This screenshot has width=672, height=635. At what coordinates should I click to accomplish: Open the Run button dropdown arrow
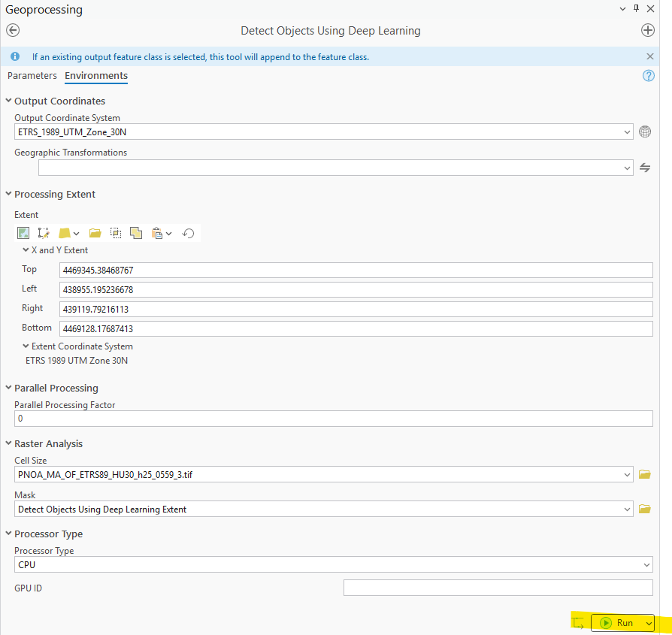coord(649,623)
